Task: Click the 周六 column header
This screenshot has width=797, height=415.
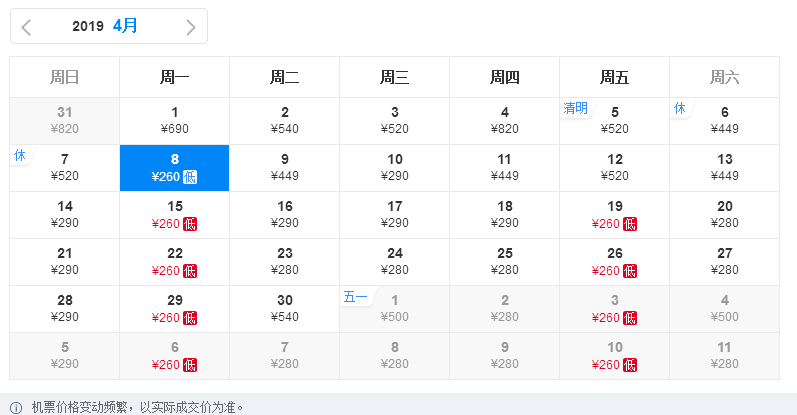Action: tap(724, 77)
